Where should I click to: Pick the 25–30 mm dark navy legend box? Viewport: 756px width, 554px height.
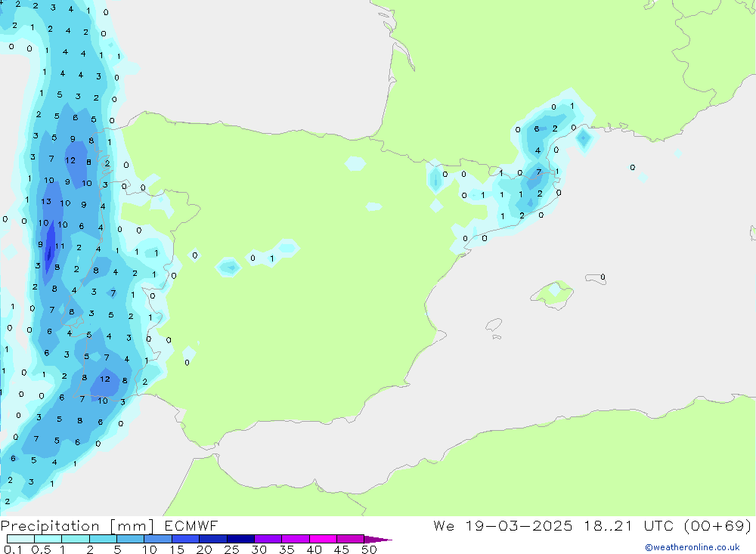(240, 539)
